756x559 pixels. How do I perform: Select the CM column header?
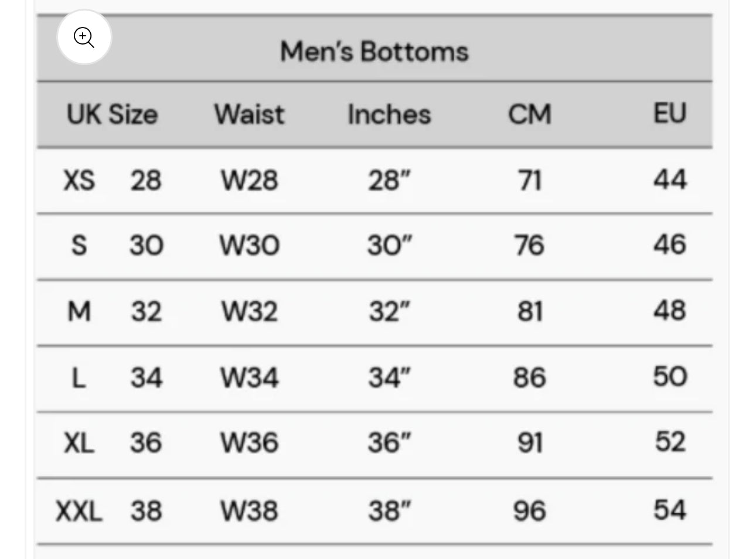tap(529, 114)
